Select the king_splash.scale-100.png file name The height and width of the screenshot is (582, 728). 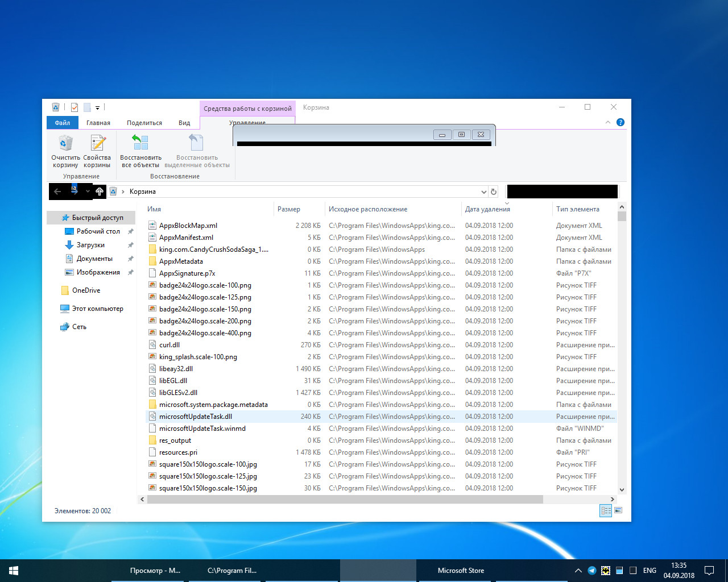(x=198, y=357)
